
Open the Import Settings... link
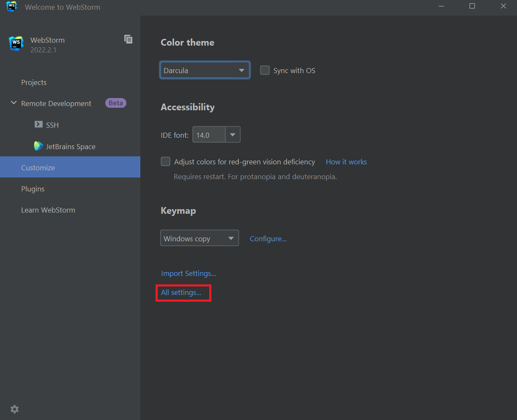189,273
